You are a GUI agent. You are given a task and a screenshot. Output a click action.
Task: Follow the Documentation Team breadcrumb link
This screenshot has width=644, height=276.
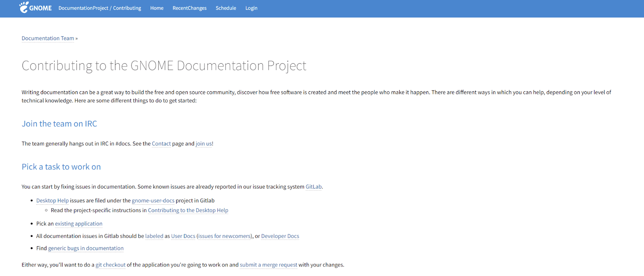tap(47, 38)
